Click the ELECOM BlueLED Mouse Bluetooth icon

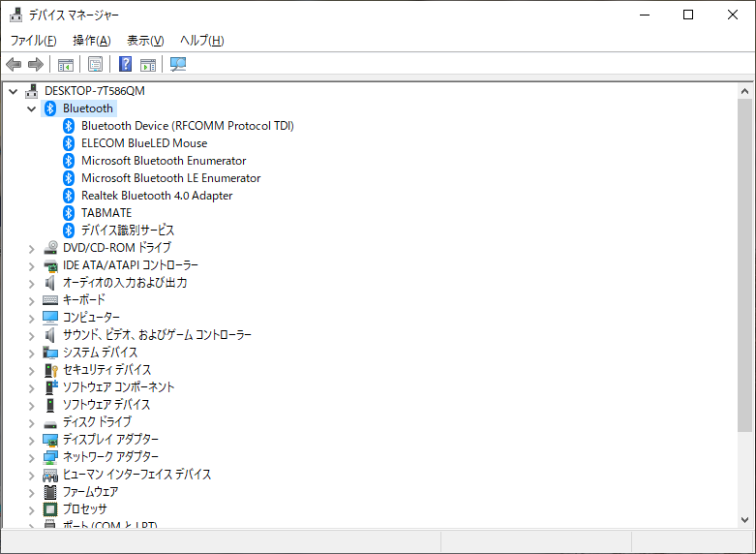tap(69, 143)
